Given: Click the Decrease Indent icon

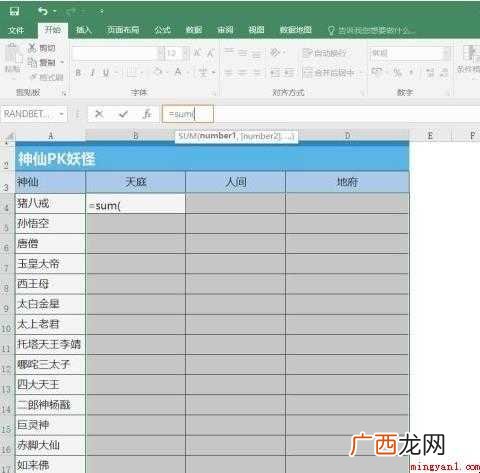Looking at the screenshot, I should [275, 73].
